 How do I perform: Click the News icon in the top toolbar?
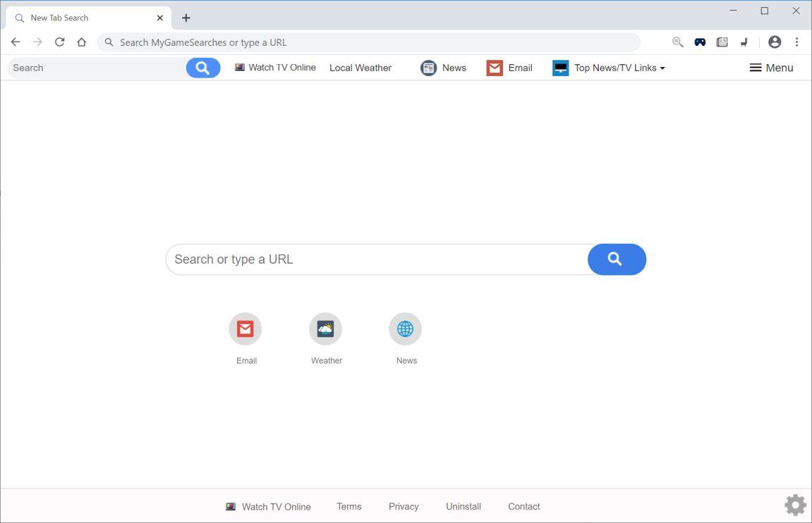click(x=428, y=68)
